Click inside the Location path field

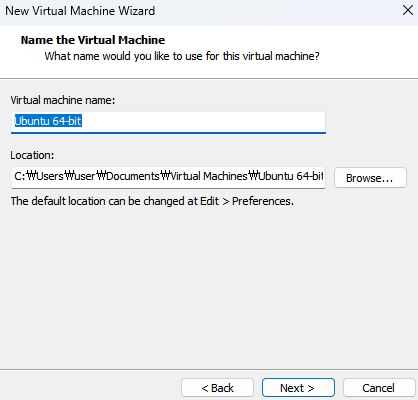point(168,178)
